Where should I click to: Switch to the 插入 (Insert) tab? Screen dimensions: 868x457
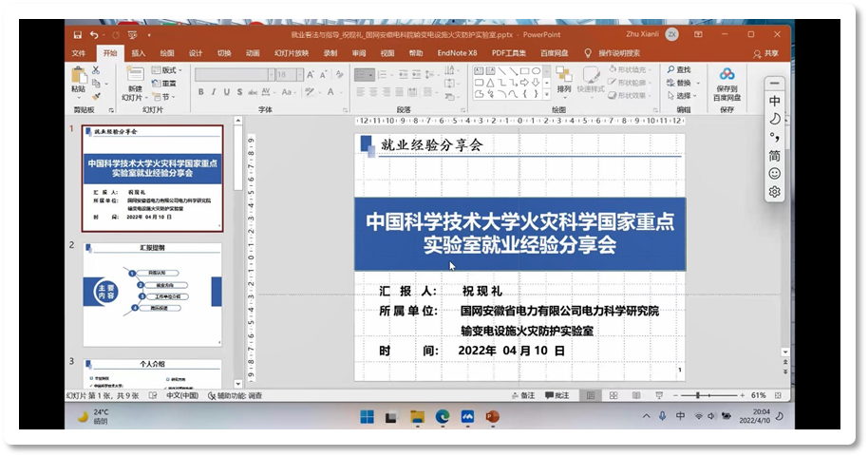(139, 53)
